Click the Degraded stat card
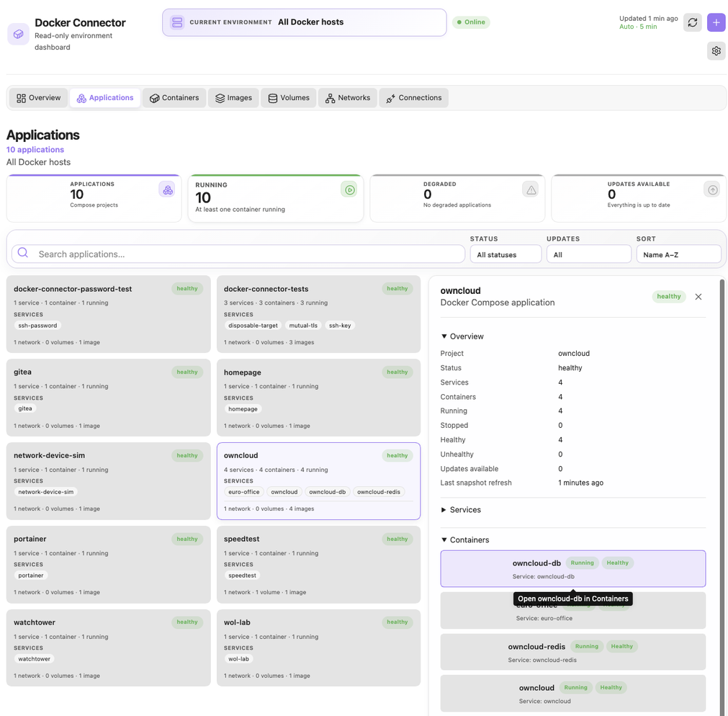Viewport: 728px width, 716px height. [457, 198]
